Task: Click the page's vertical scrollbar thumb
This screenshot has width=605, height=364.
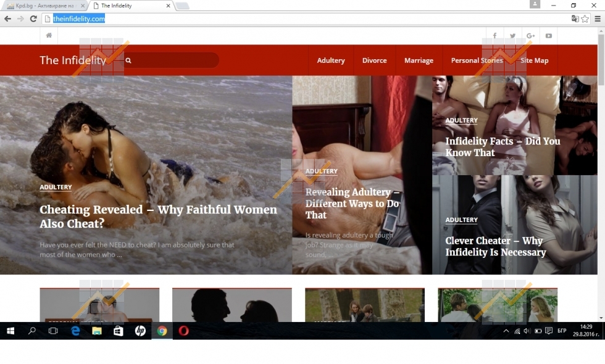Action: click(x=601, y=60)
